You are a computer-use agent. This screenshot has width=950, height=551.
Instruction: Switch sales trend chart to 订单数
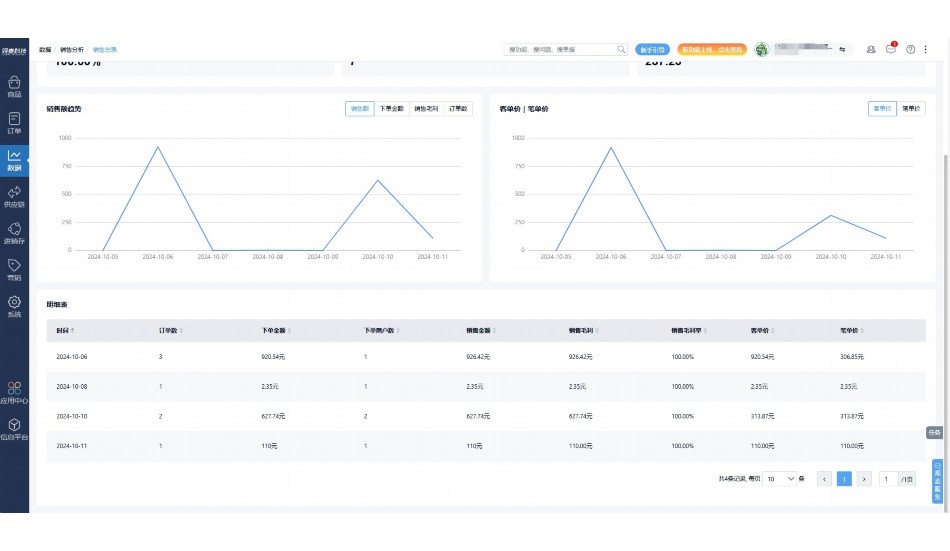point(459,108)
